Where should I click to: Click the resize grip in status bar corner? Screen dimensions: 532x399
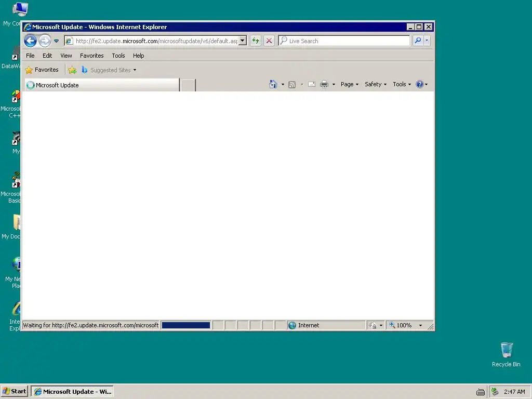coord(431,326)
